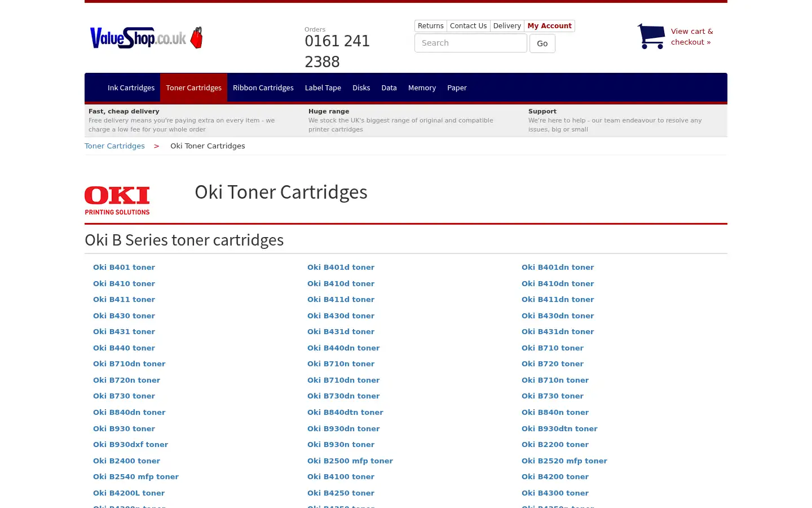Image resolution: width=812 pixels, height=508 pixels.
Task: Select Toner Cartridges in the navigation bar
Action: point(193,87)
